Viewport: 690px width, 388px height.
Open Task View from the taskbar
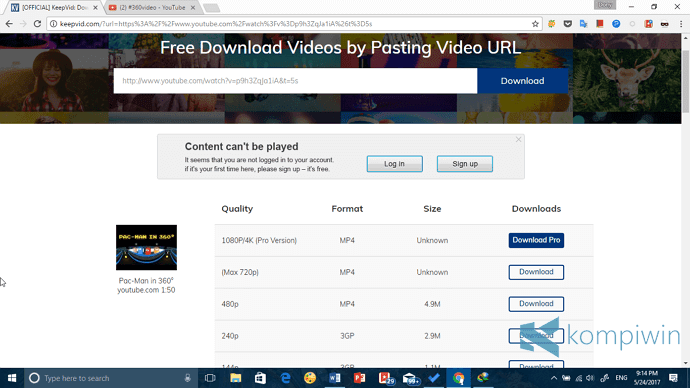[210, 378]
